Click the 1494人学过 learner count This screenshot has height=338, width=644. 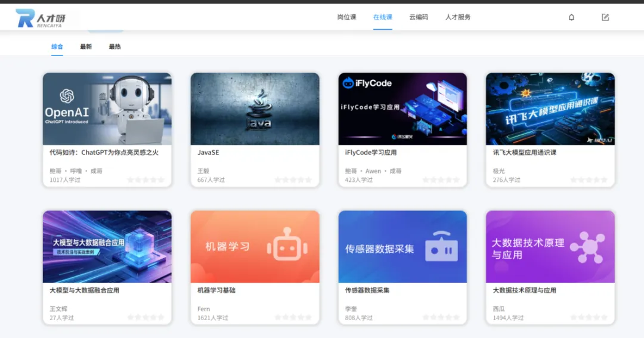coord(508,318)
